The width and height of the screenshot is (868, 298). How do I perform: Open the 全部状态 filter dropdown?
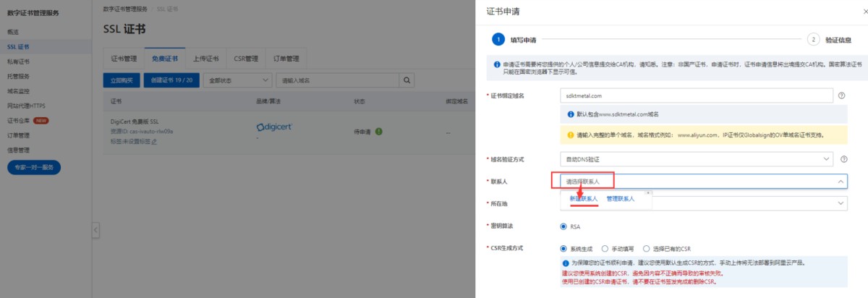237,80
